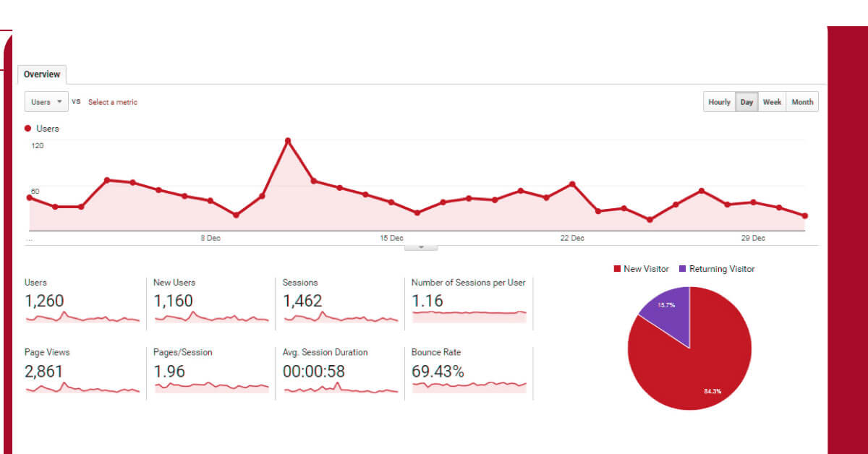
Task: Select the Bounce Rate 69.43% card
Action: coord(469,372)
